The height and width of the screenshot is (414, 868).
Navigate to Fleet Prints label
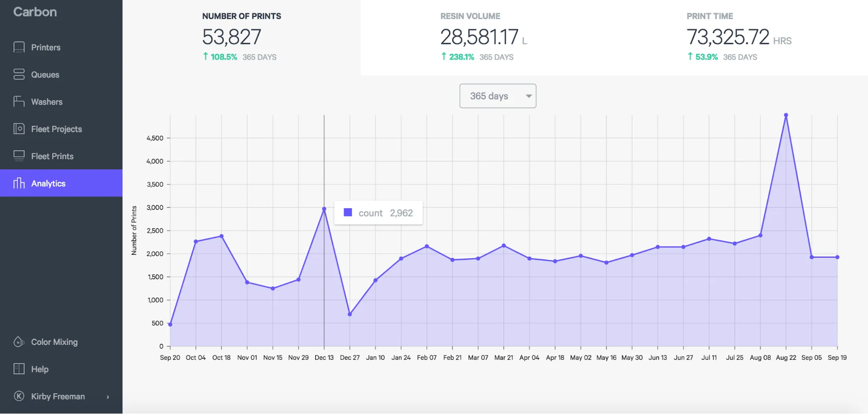point(52,156)
